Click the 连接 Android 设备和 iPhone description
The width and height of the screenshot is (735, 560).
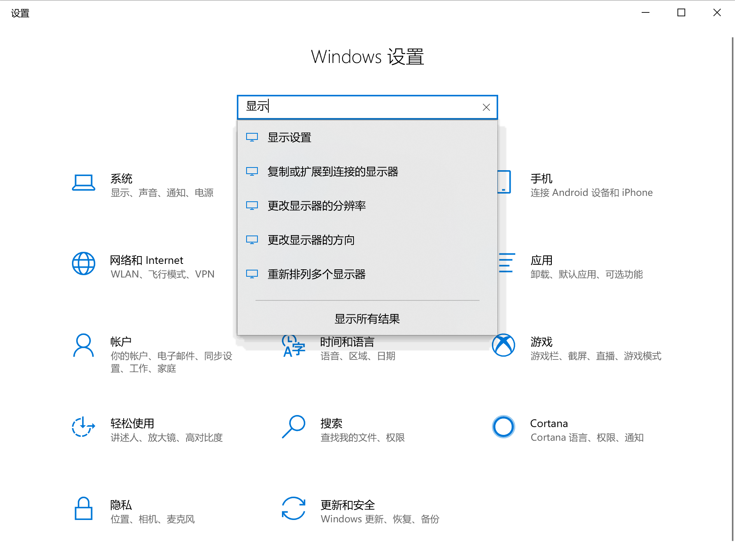(591, 193)
